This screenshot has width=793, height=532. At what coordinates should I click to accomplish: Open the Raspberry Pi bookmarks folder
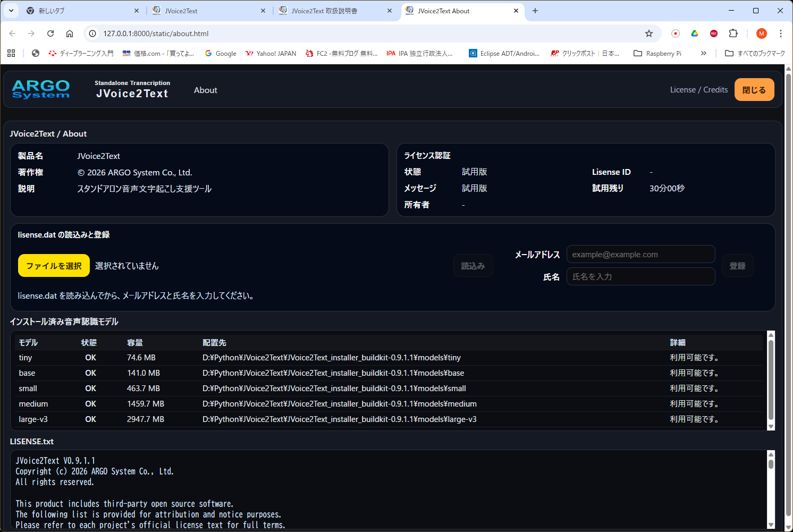[x=657, y=53]
